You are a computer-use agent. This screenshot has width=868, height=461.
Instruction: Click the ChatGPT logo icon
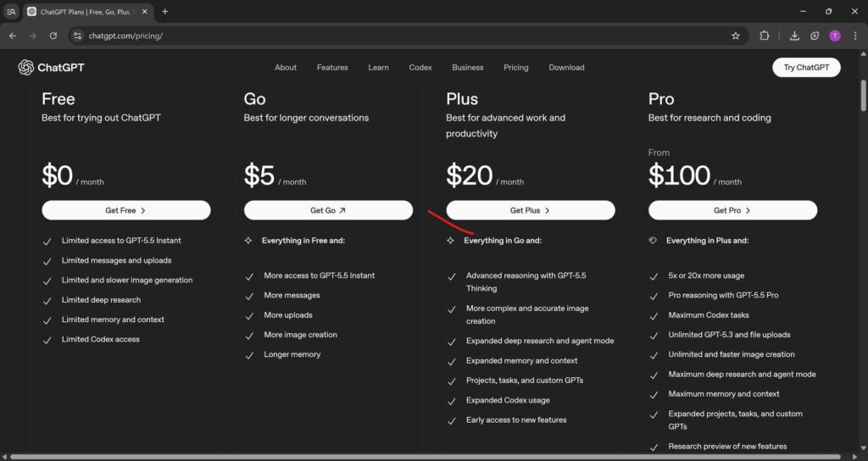coord(25,68)
